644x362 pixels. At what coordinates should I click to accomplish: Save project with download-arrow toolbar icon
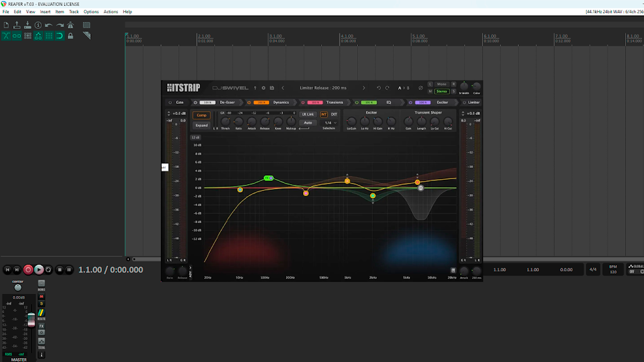click(28, 25)
